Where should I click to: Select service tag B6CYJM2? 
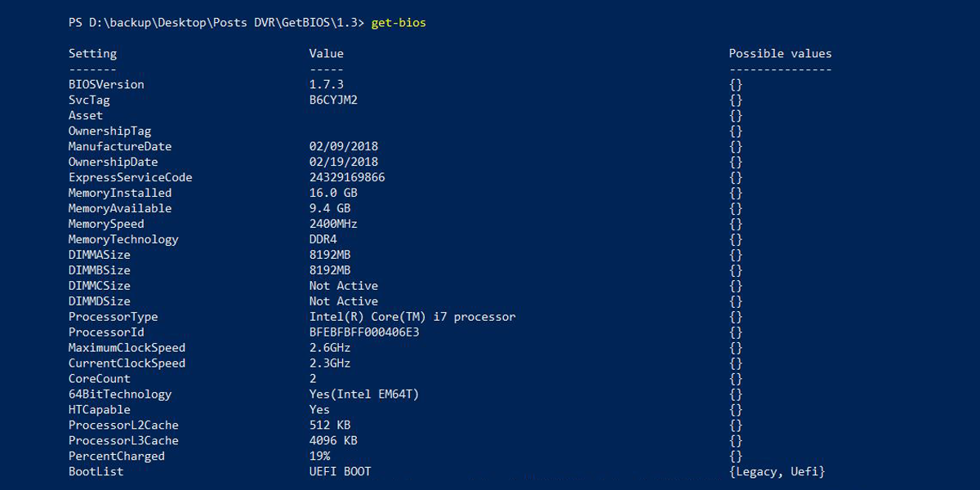(x=333, y=100)
